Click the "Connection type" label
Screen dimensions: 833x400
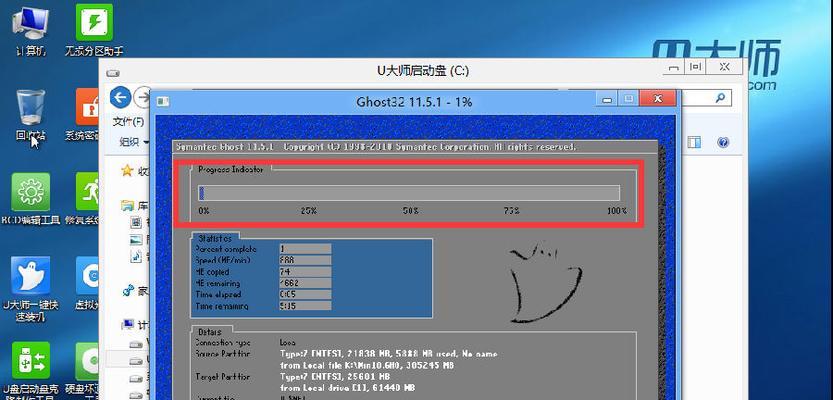click(x=223, y=343)
